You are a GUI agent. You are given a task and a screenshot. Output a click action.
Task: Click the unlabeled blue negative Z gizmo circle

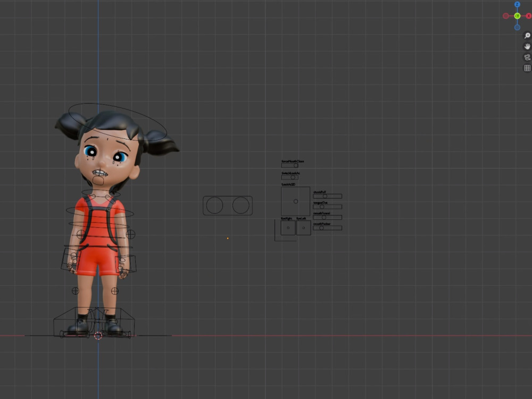click(517, 27)
